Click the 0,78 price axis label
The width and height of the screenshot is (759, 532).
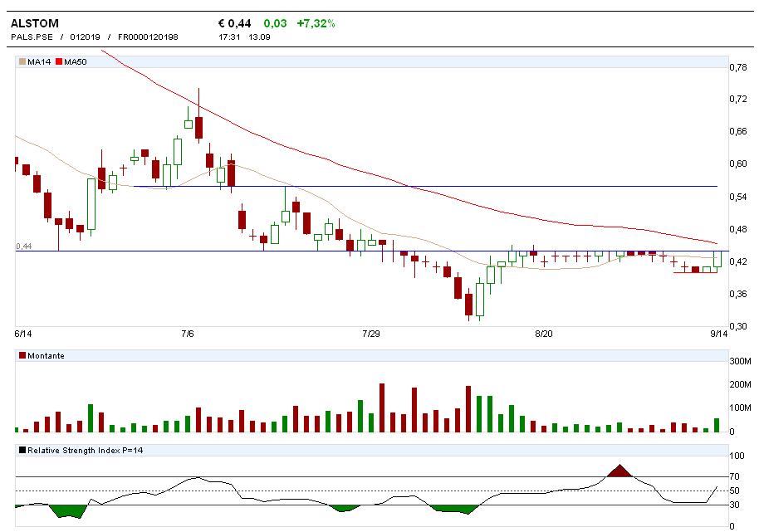click(x=738, y=67)
